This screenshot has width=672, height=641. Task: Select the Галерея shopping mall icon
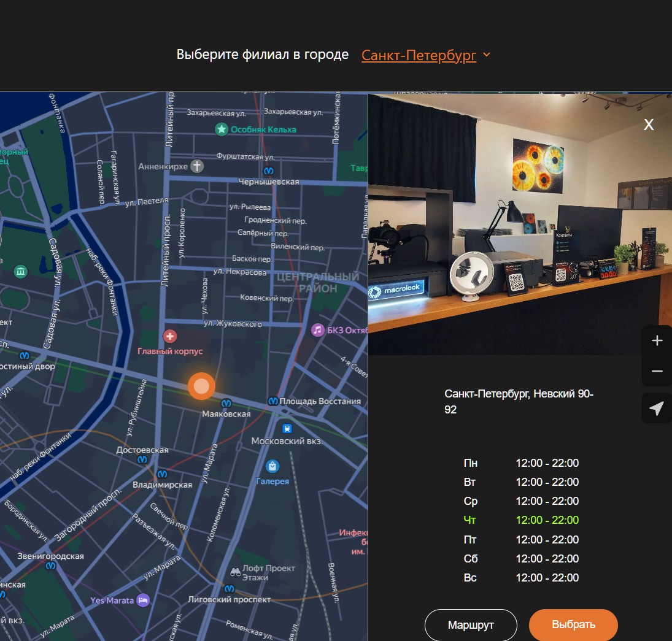(x=272, y=466)
